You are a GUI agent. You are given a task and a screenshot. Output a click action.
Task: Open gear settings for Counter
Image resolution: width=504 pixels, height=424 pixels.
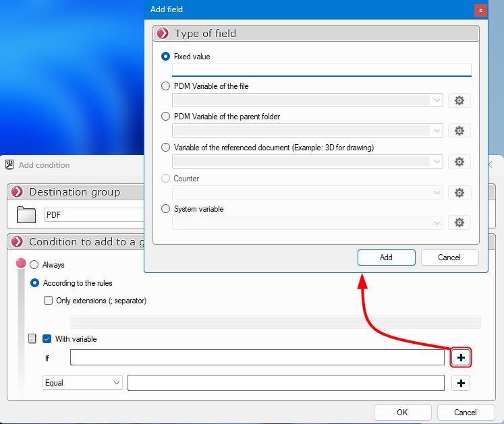click(x=459, y=193)
